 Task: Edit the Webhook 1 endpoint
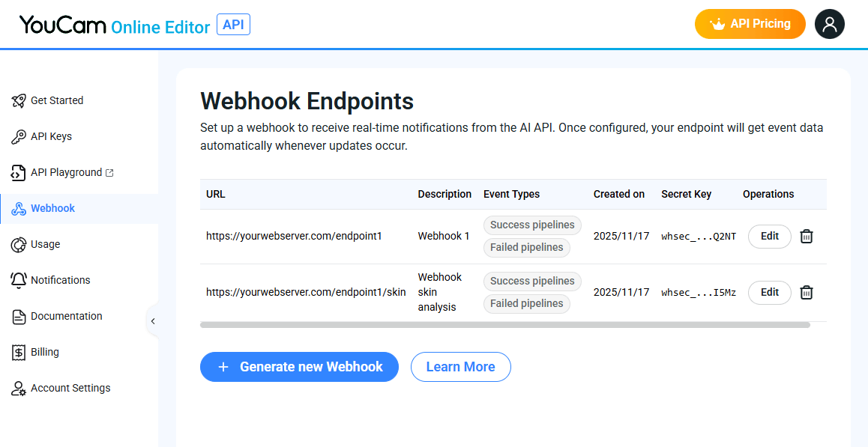769,237
